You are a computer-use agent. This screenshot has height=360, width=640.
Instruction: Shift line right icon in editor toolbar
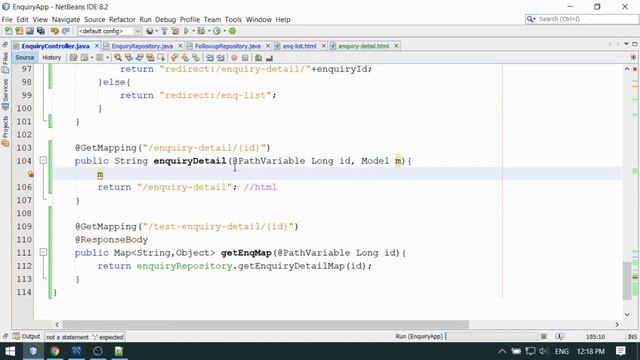[221, 58]
